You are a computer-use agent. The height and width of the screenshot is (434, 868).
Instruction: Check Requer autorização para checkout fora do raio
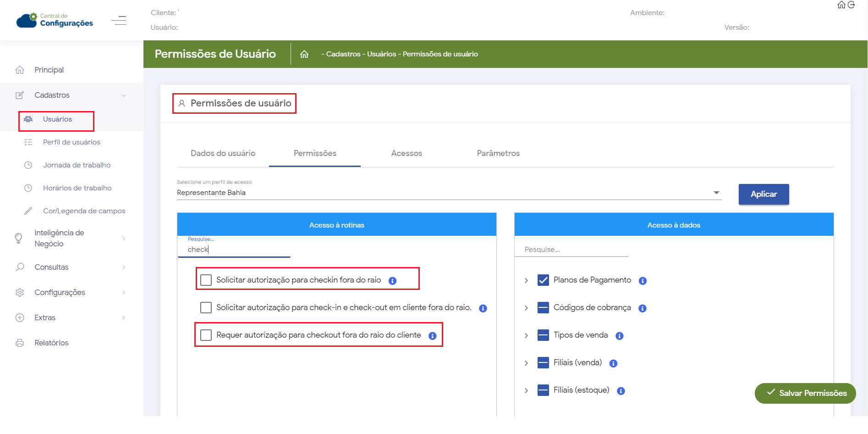tap(206, 335)
